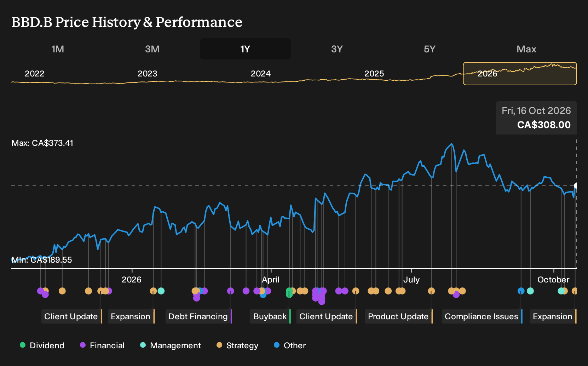Click blue Other dot linked to Compliance Issues
588x366 pixels.
coord(521,291)
